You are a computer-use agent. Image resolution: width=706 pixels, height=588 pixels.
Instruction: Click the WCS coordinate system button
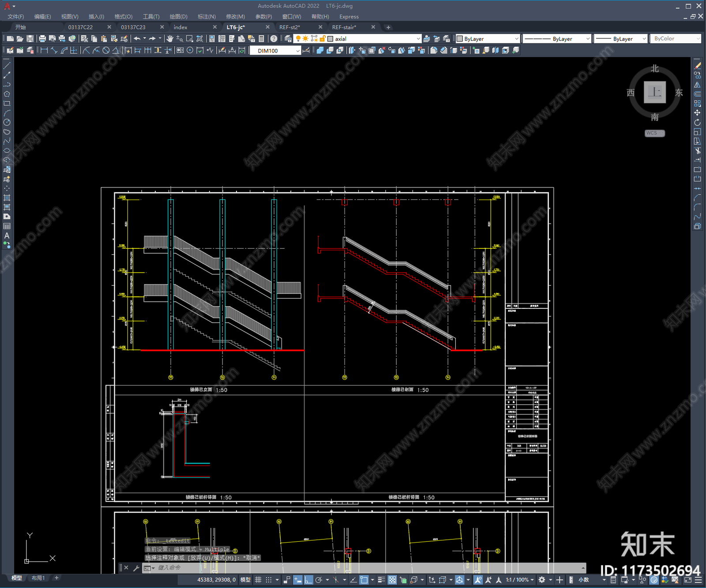point(654,133)
